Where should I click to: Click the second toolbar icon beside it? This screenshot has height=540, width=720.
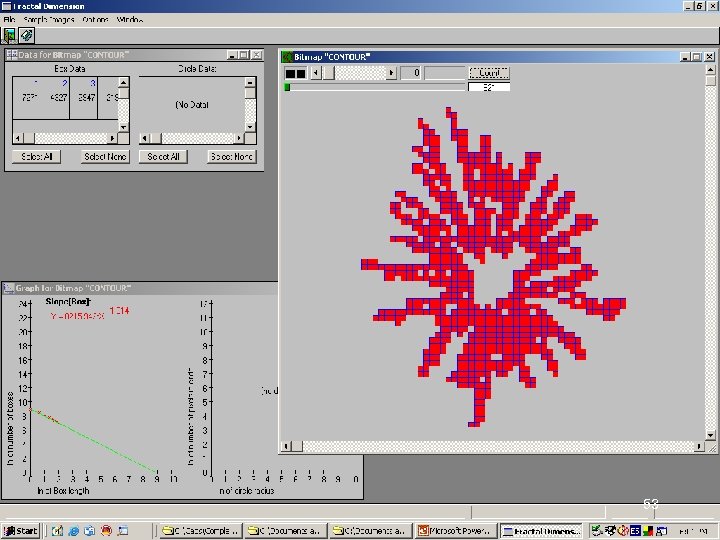click(26, 35)
